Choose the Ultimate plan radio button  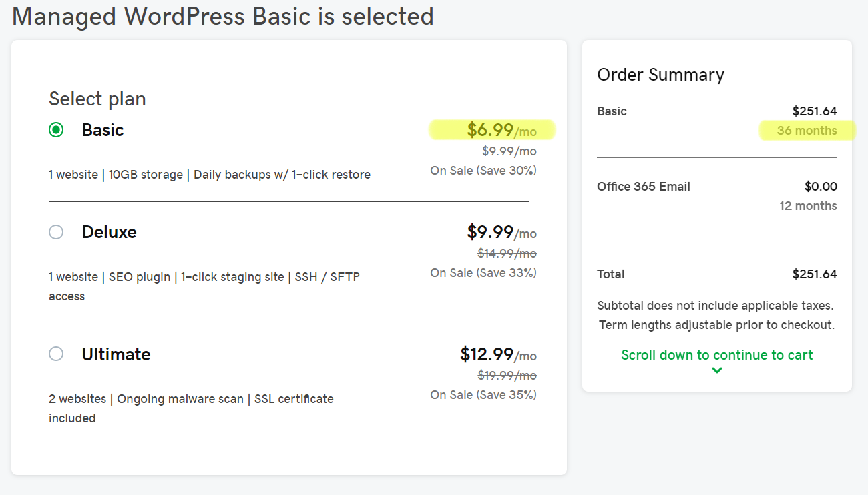point(56,354)
